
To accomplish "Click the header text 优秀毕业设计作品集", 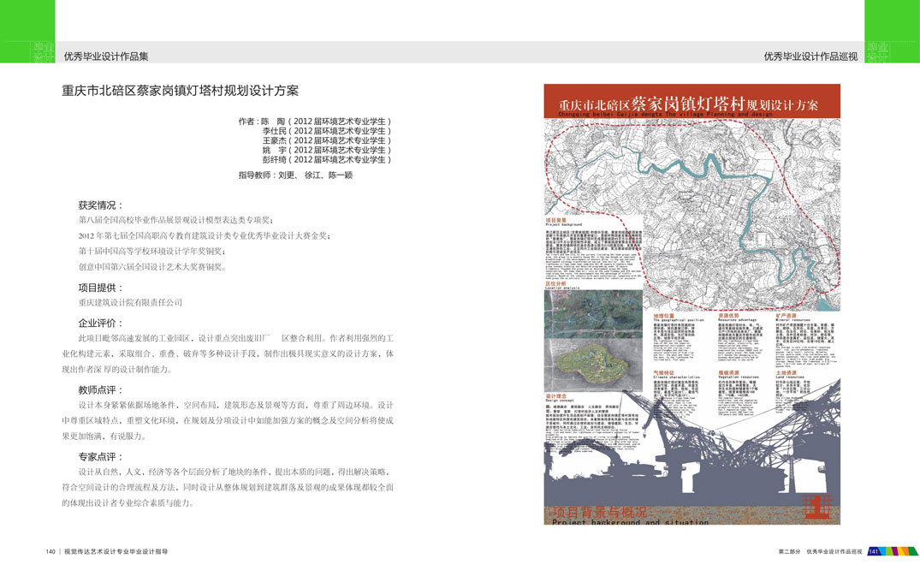I will [106, 56].
